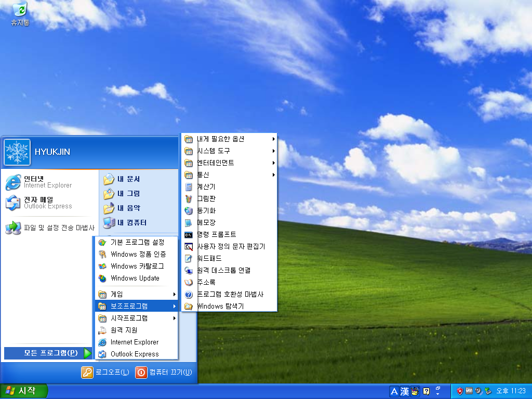Launch 그림판 paint program
532x399 pixels.
pyautogui.click(x=229, y=199)
